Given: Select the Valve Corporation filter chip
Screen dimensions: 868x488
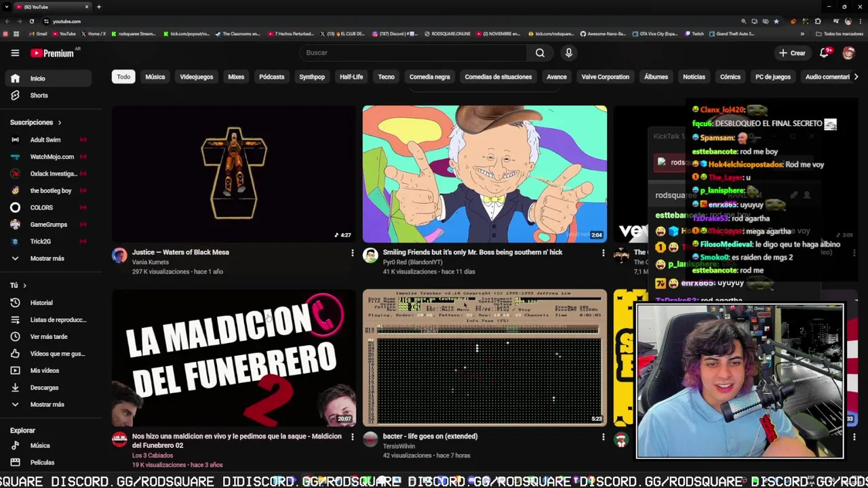Looking at the screenshot, I should pyautogui.click(x=606, y=77).
